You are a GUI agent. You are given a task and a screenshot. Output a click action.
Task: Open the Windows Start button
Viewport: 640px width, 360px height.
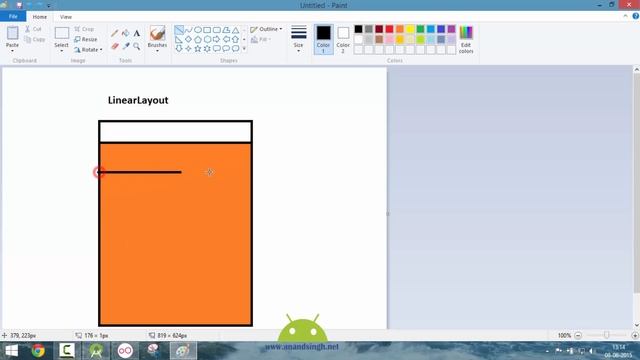click(11, 351)
